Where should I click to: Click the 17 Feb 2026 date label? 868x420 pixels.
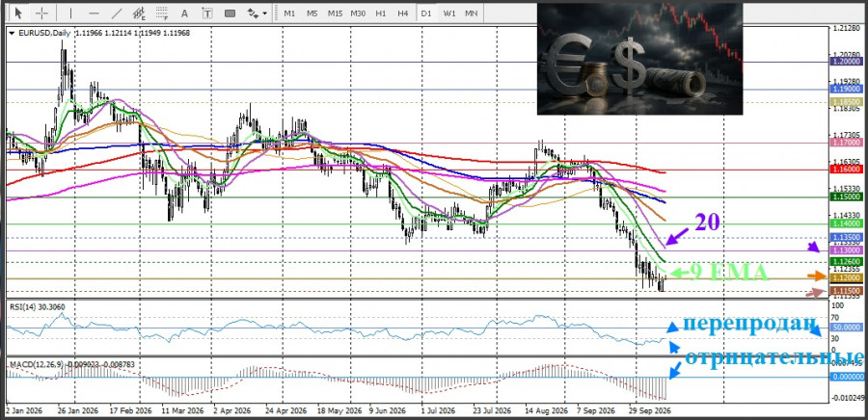131,411
